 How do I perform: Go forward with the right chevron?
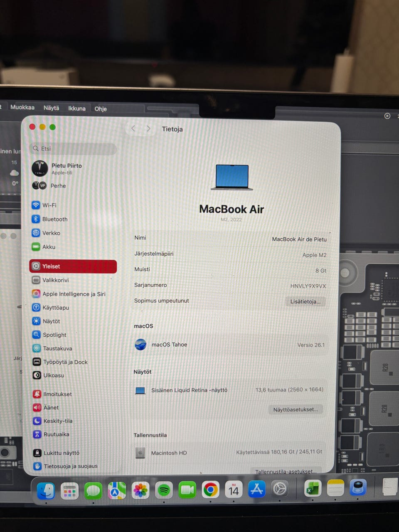click(148, 128)
